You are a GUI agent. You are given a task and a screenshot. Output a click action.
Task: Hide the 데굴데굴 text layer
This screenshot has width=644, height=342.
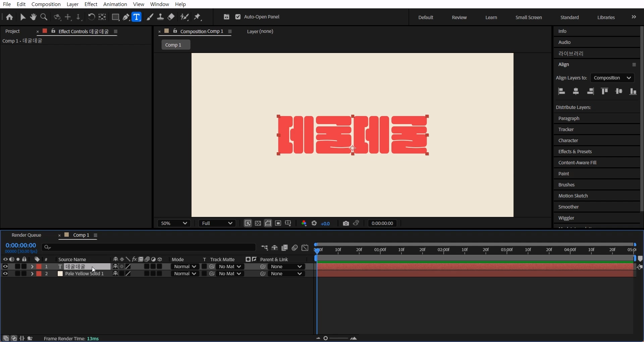point(5,267)
